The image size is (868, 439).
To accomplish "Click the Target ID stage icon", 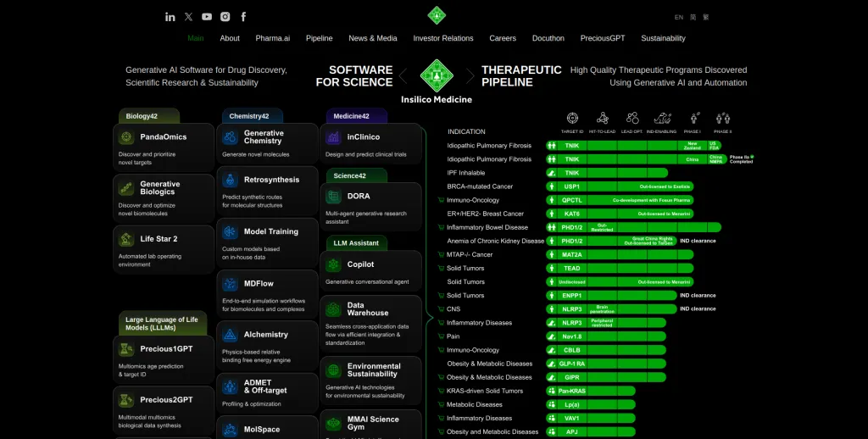I will [572, 118].
